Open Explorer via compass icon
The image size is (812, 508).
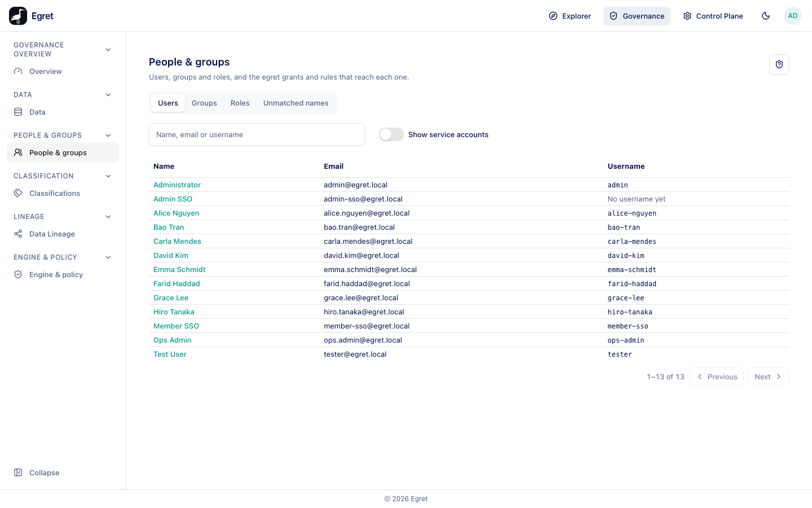point(553,16)
